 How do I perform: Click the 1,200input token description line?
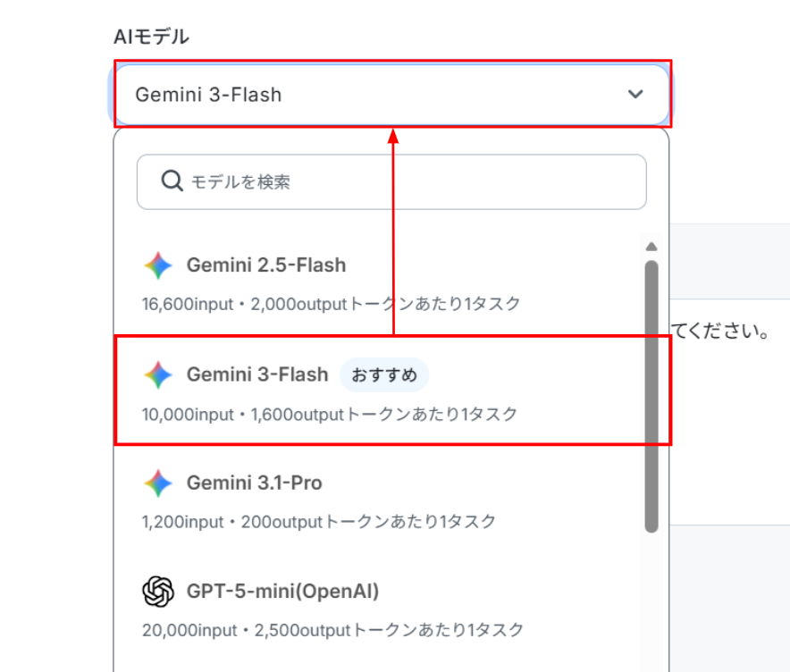(x=319, y=522)
